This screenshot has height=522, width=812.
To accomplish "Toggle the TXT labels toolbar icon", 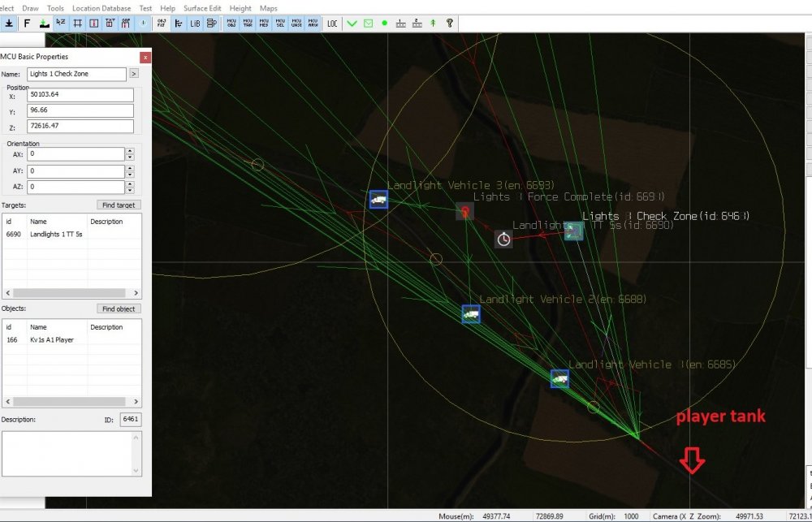I will [110, 24].
